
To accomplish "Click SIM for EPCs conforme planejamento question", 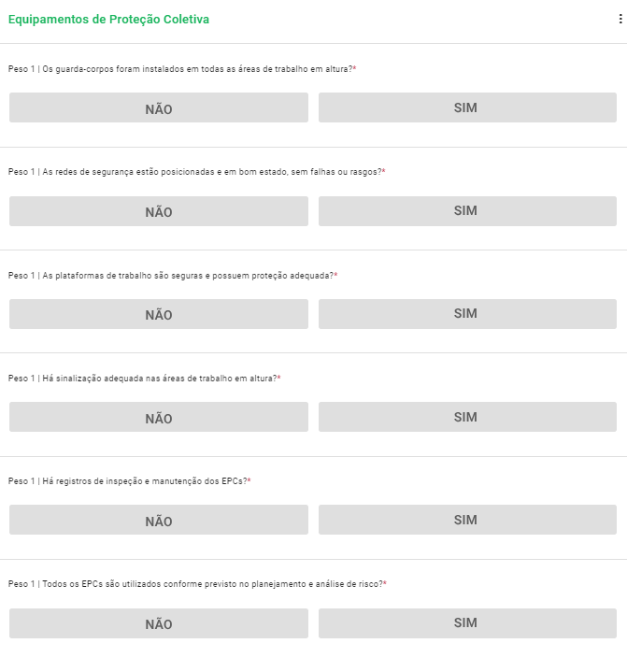I will pyautogui.click(x=466, y=622).
